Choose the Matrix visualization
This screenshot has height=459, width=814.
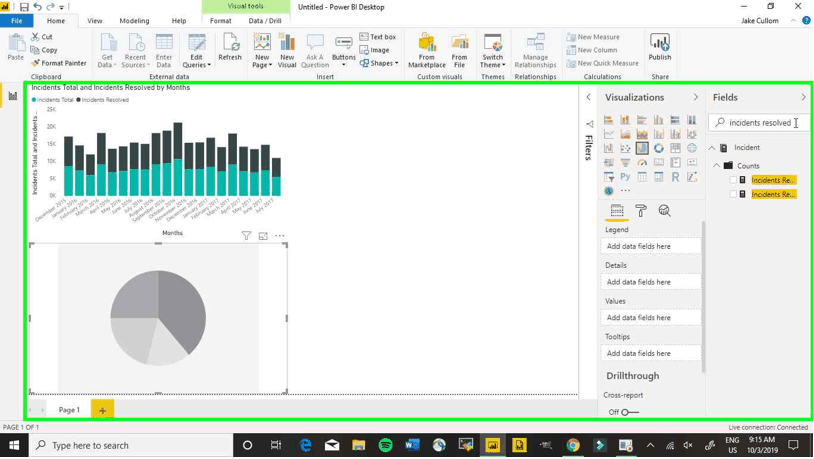pos(658,177)
